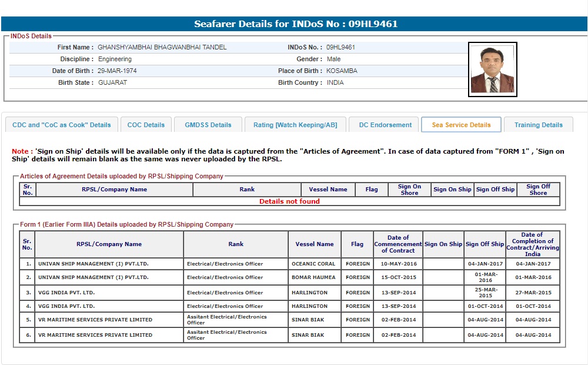588x365 pixels.
Task: Select the 10-MAY-2016 contract commencement date
Action: (x=398, y=264)
